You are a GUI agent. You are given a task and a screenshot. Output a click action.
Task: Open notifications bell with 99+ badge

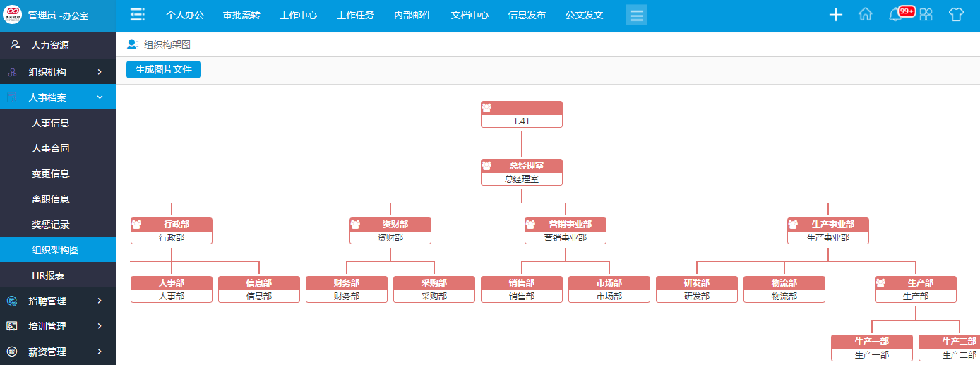tap(895, 15)
